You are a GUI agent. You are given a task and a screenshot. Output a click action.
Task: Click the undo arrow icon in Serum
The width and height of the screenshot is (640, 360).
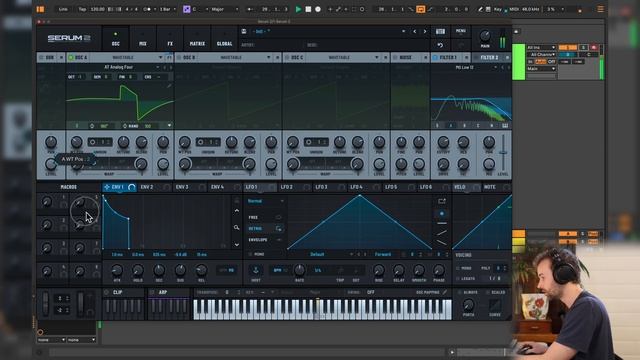click(x=440, y=45)
